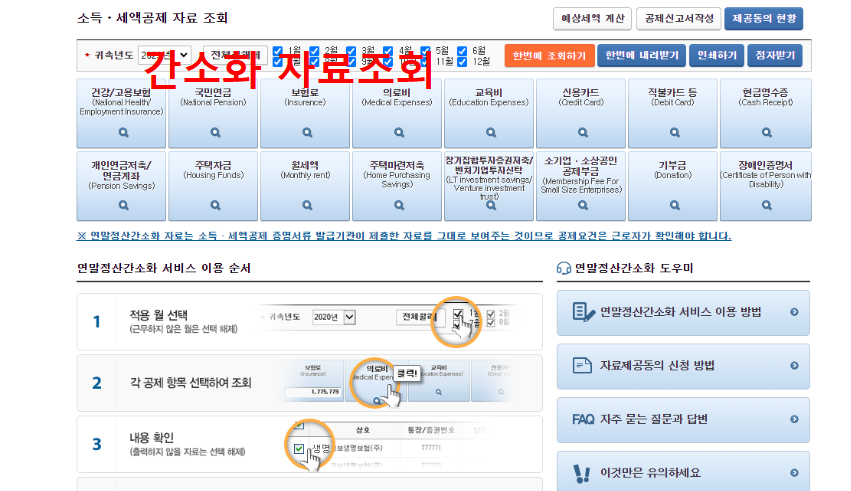The image size is (851, 491).
Task: Click the 전체월해제 button
Action: click(x=235, y=55)
